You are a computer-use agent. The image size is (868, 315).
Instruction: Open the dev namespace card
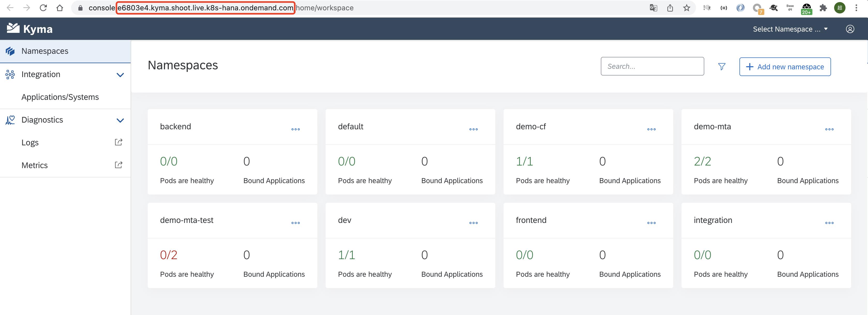point(410,245)
